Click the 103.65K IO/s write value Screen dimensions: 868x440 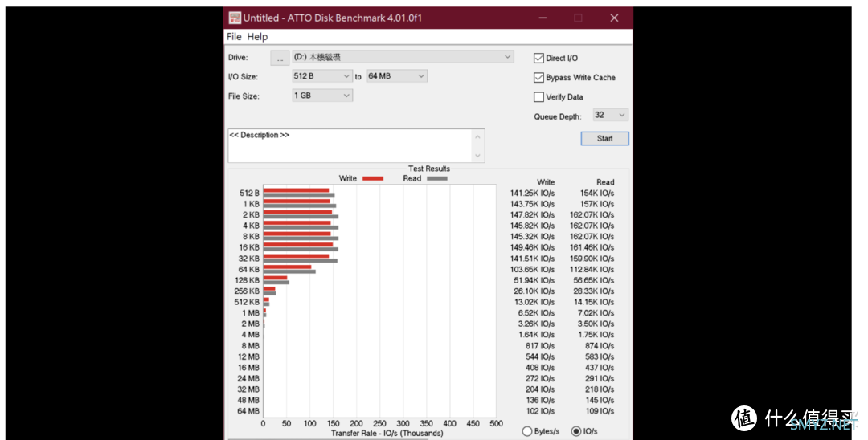click(532, 269)
